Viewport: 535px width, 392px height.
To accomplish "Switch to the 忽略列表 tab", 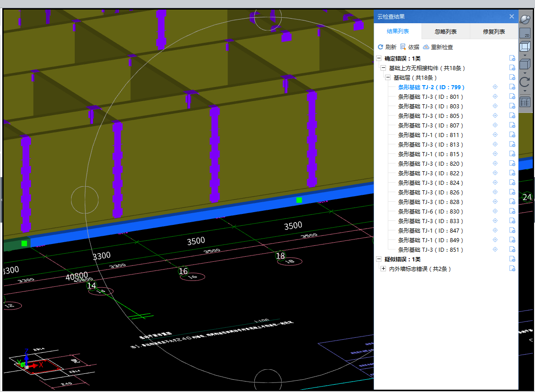I will (446, 32).
